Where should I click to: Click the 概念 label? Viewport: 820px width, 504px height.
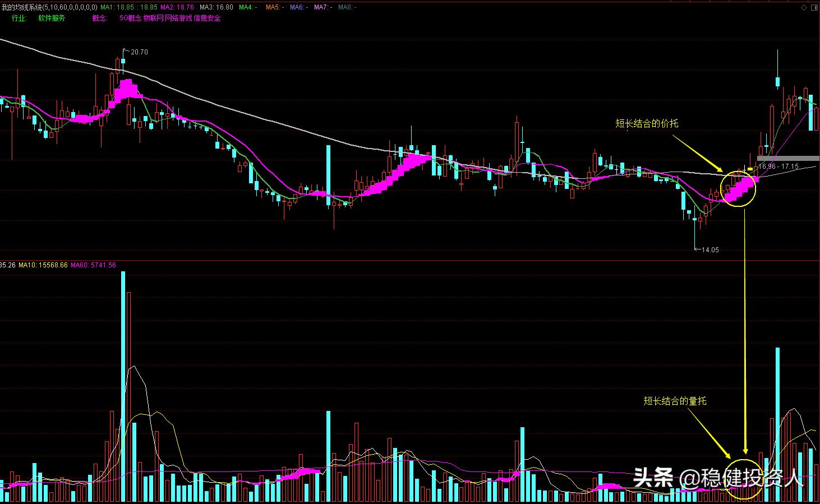click(100, 18)
